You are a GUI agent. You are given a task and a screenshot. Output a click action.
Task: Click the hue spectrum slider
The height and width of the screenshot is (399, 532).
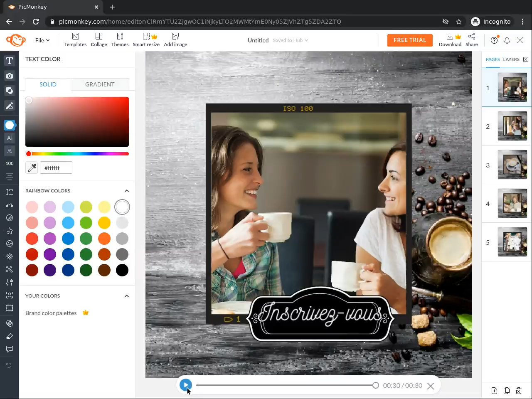click(77, 154)
